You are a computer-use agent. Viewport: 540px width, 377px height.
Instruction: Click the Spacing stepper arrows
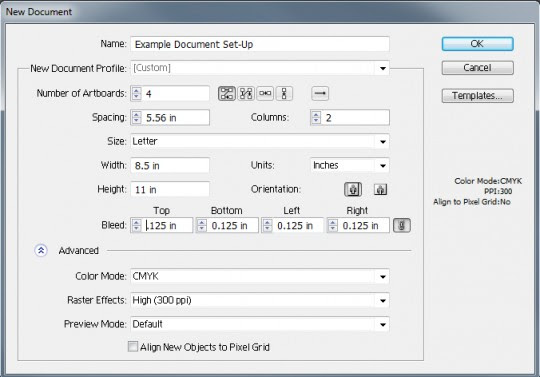pos(136,118)
